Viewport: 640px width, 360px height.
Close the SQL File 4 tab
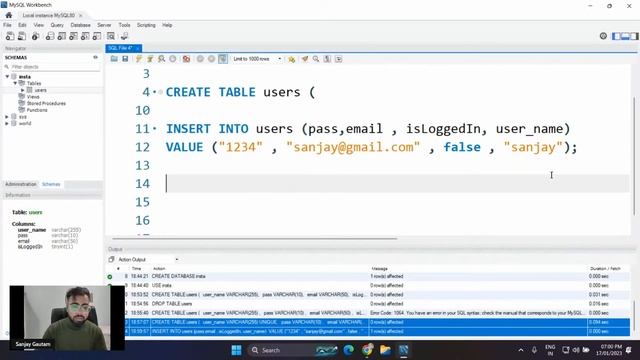tap(138, 48)
